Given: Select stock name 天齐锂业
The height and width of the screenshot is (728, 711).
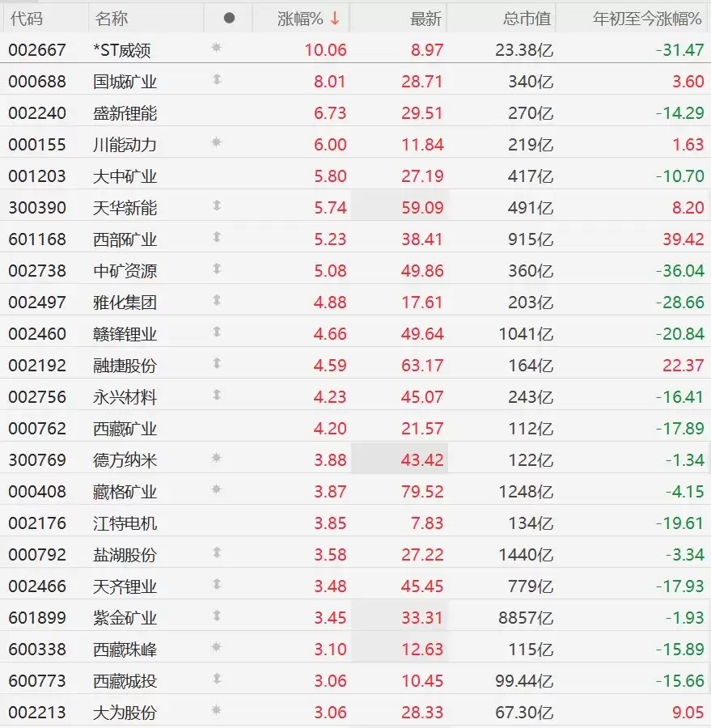Looking at the screenshot, I should coord(125,586).
